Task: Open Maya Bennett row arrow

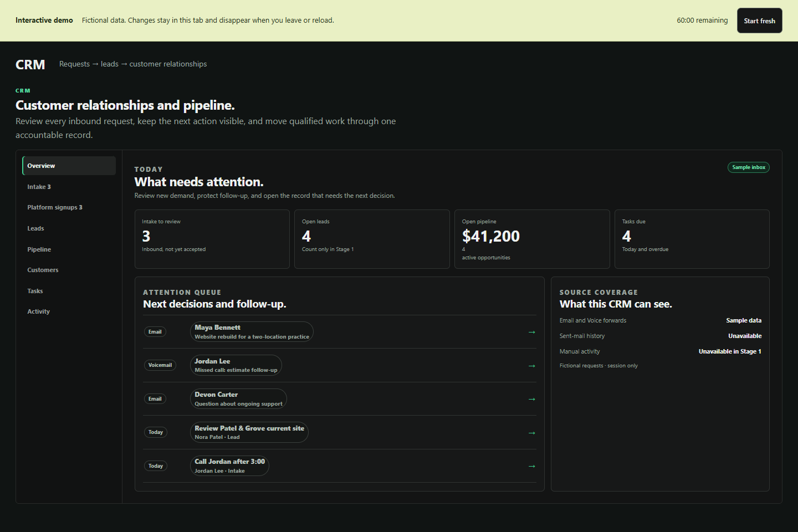Action: 531,332
